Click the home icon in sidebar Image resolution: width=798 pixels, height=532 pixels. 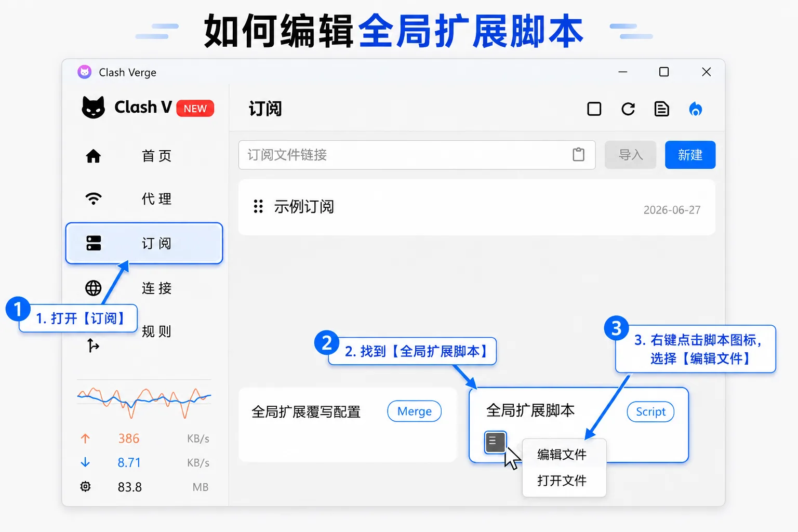pos(94,156)
